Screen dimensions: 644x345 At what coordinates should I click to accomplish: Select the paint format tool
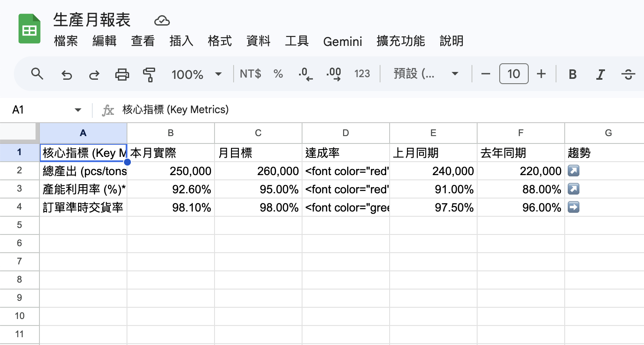(149, 74)
